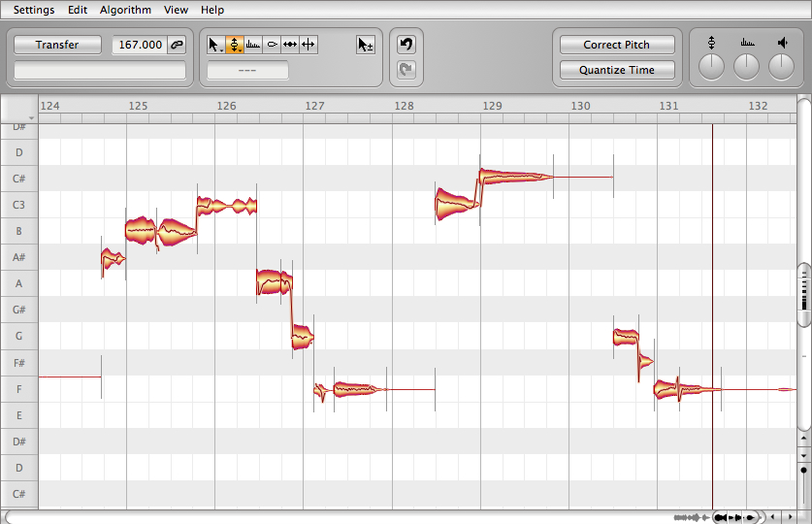
Task: Click the Quantize Time button
Action: pyautogui.click(x=617, y=70)
